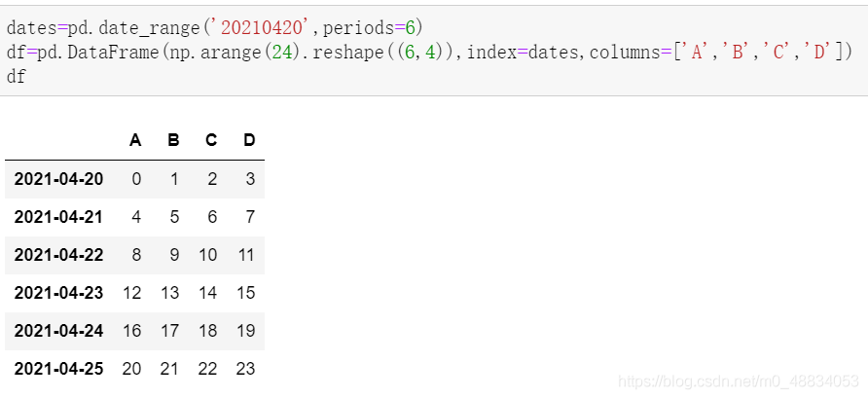Viewport: 868px width, 399px height.
Task: Click the cell containing value 14
Action: 207,293
